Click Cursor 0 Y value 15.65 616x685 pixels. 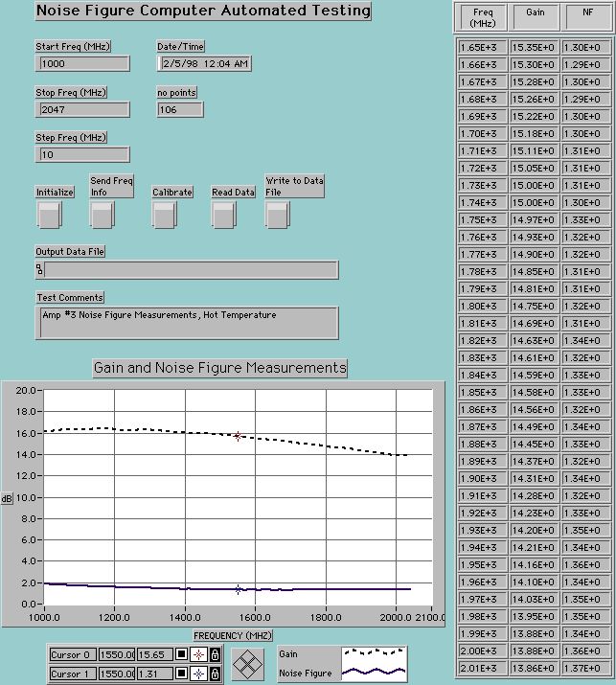154,655
